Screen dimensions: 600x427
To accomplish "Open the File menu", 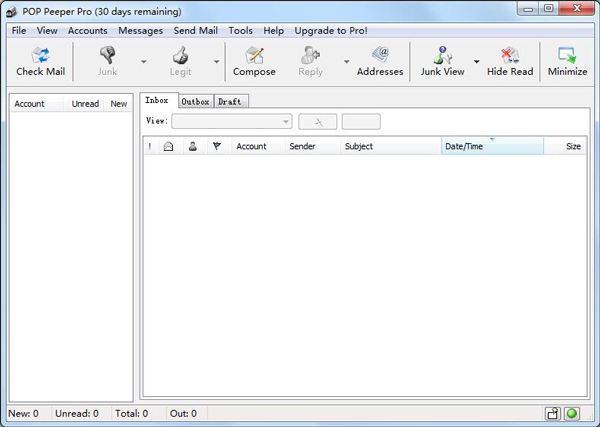I will click(19, 31).
